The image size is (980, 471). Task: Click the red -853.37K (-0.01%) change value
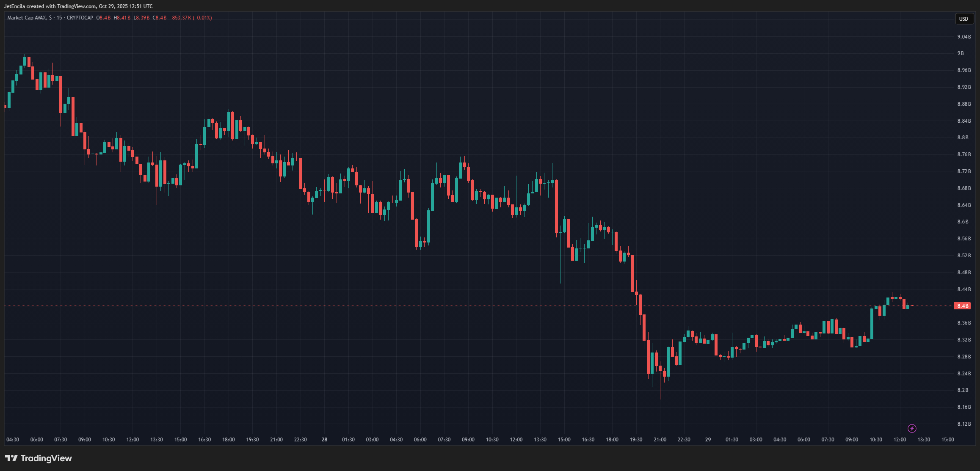tap(190, 18)
